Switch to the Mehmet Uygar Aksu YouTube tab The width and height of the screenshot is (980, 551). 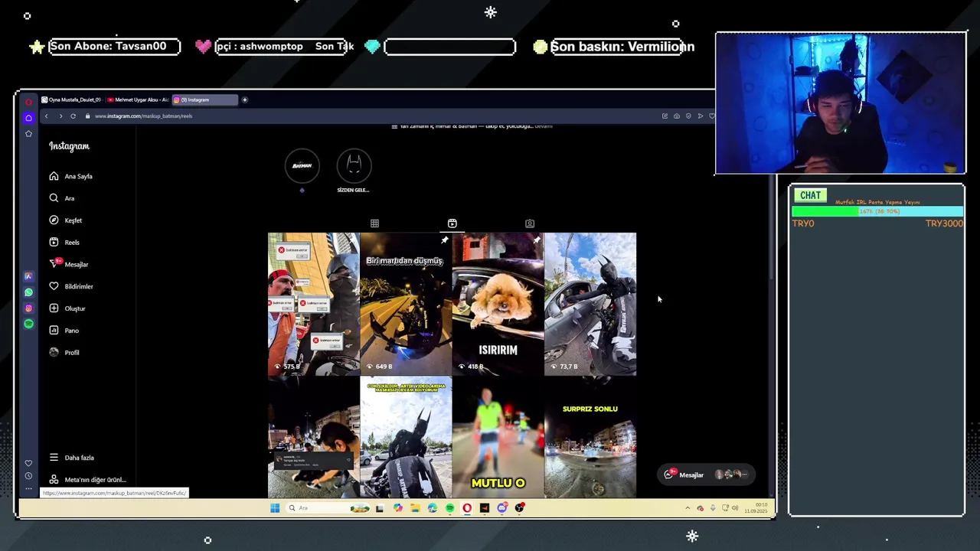[x=138, y=99]
